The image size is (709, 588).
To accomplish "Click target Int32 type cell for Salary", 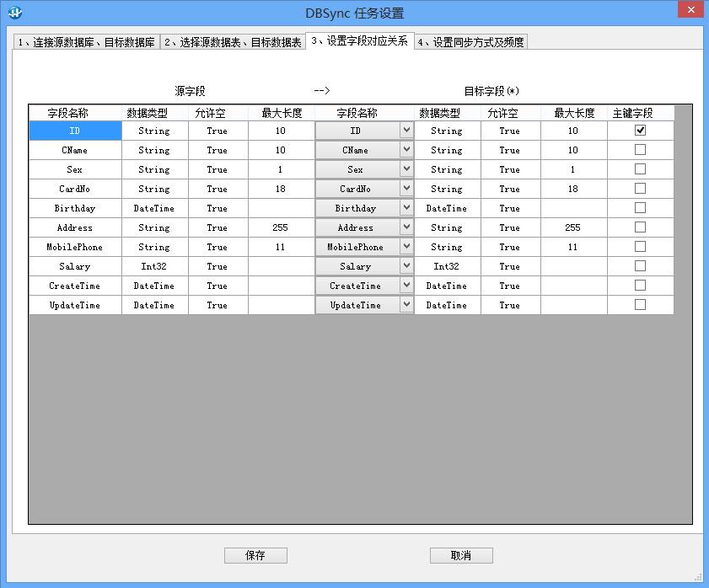I will pyautogui.click(x=447, y=267).
